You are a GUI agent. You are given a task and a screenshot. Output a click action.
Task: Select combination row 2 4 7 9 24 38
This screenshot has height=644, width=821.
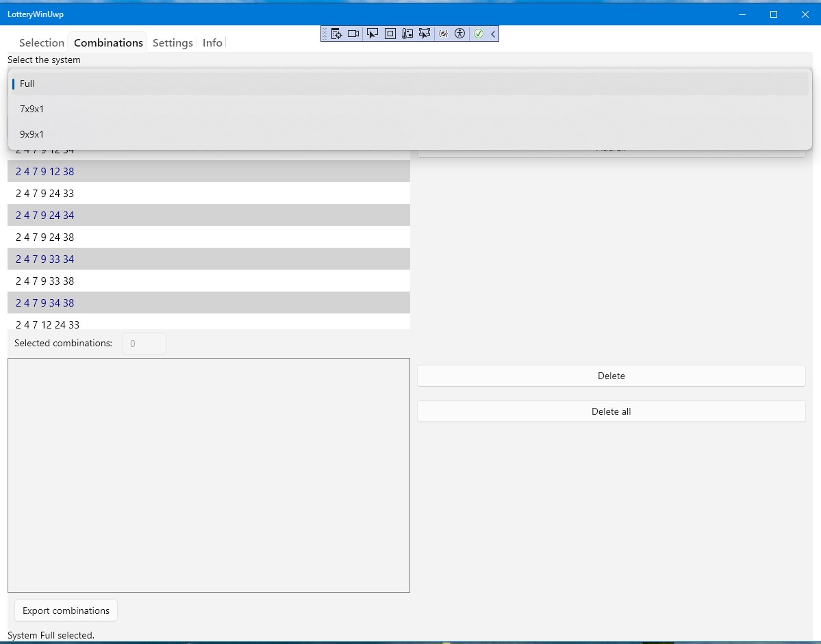[208, 237]
